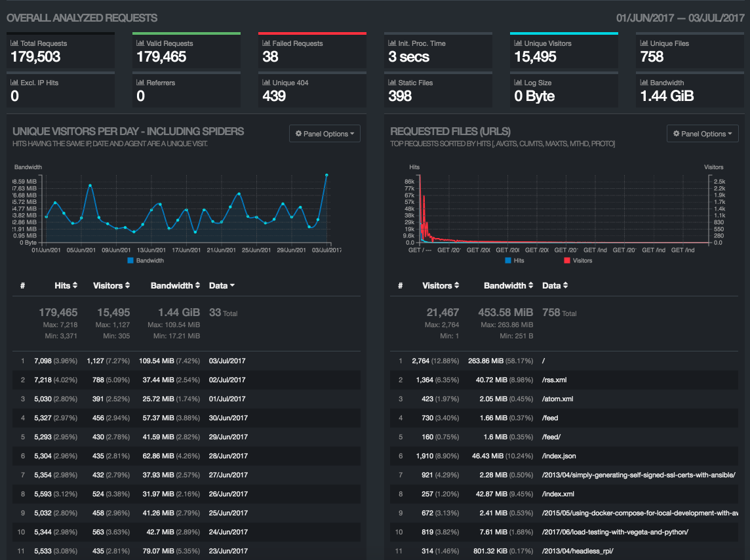The image size is (750, 560).
Task: Toggle the Bandwidth legend in visitors chart
Action: point(146,260)
